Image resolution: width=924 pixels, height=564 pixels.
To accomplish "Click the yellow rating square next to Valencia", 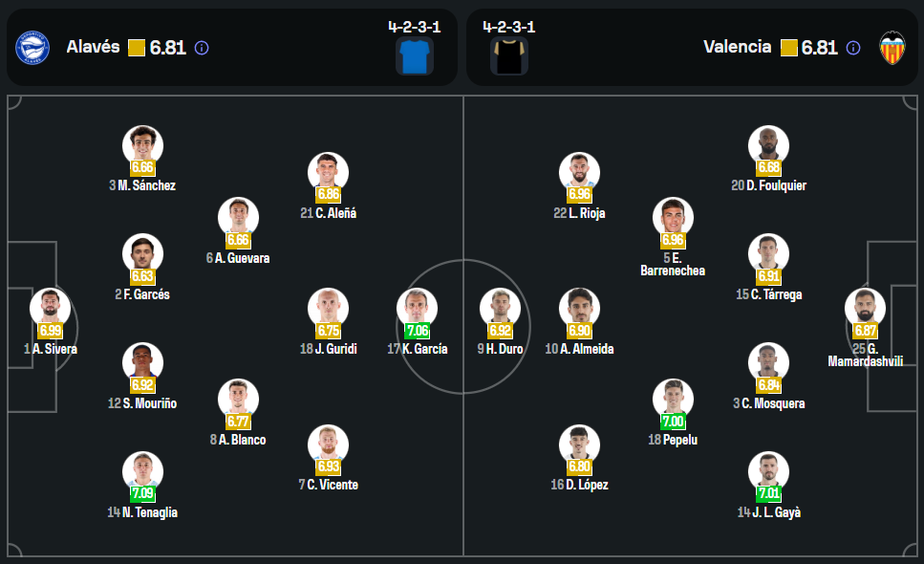I will tap(788, 48).
